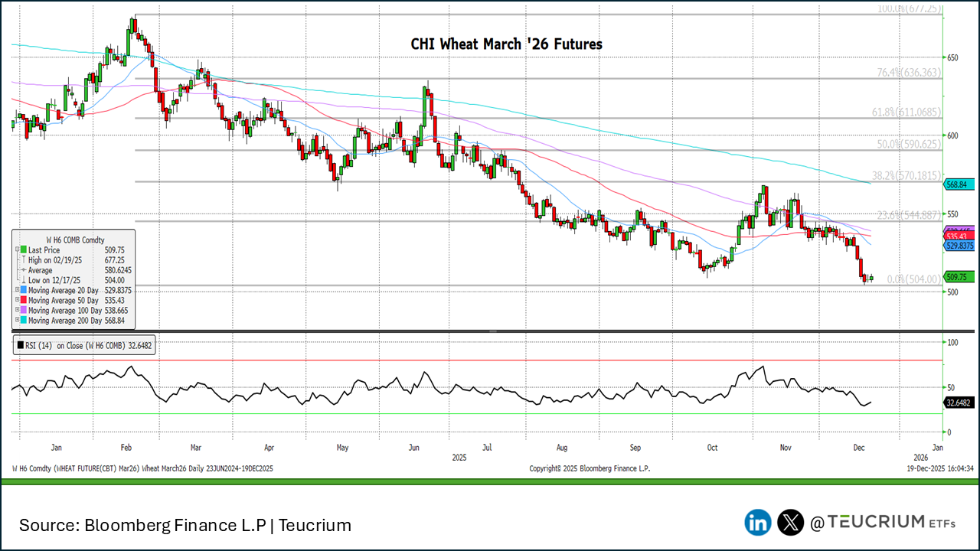Expand the Moving Average 200 Day entry
Screen dimensions: 980x551
pos(15,321)
